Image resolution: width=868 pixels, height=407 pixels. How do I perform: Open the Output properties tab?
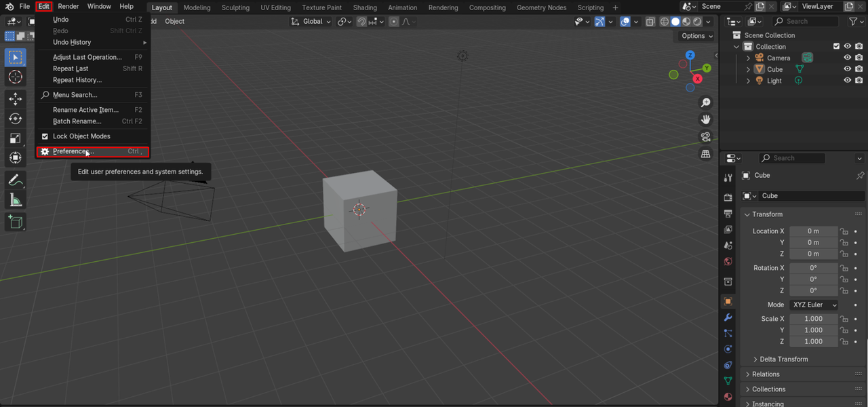(728, 214)
